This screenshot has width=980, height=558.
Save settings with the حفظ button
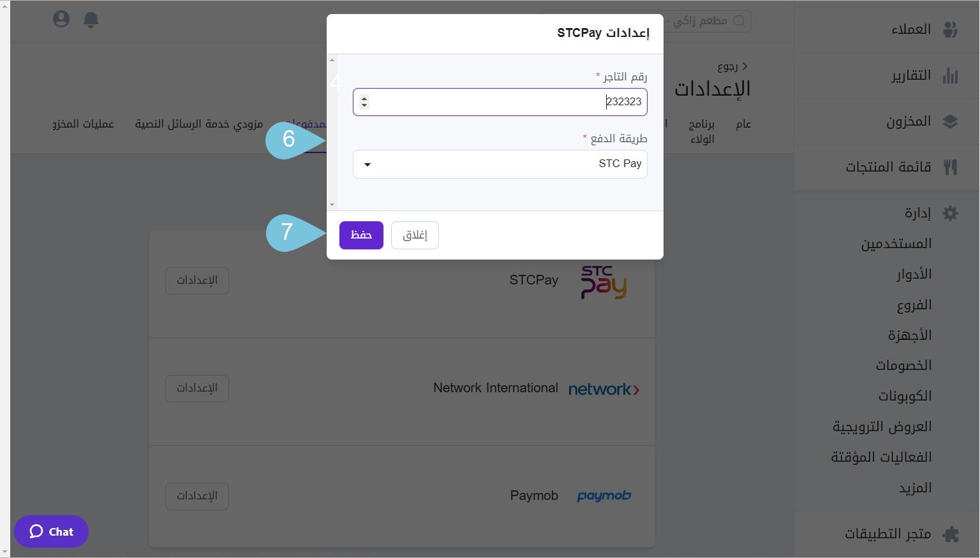tap(361, 235)
